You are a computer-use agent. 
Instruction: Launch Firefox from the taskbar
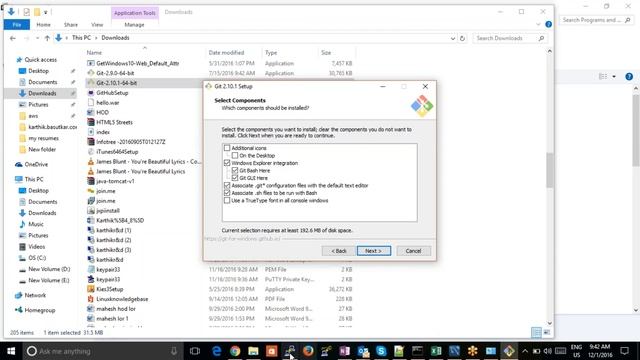point(308,351)
